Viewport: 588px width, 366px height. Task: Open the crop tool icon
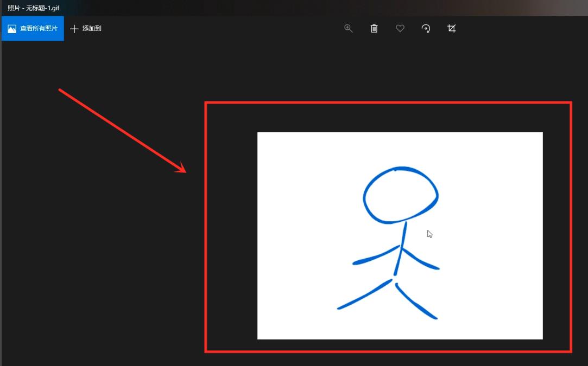(x=451, y=29)
